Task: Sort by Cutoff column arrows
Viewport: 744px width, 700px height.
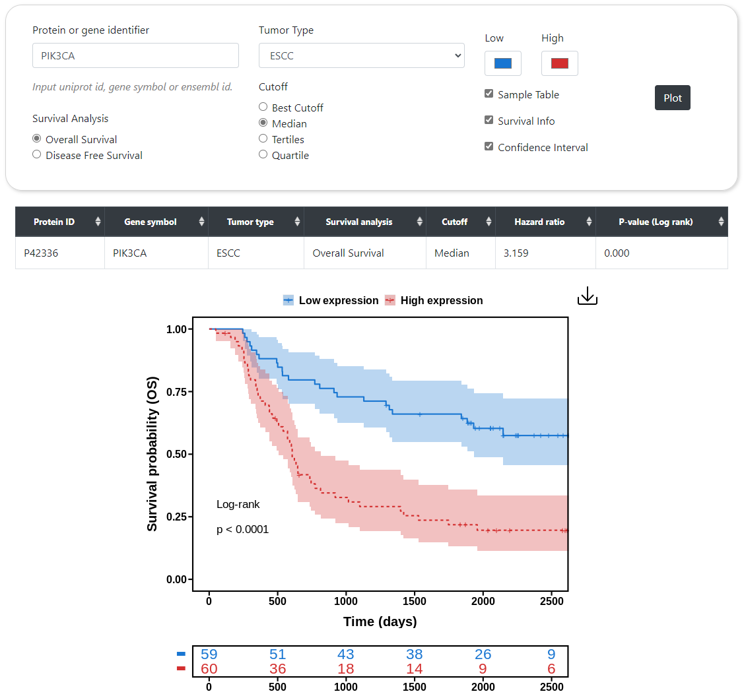Action: click(489, 222)
